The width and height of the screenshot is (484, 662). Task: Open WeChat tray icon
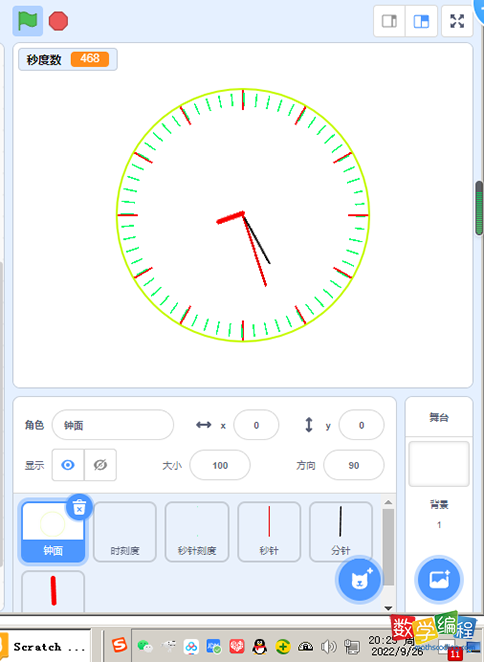click(145, 646)
